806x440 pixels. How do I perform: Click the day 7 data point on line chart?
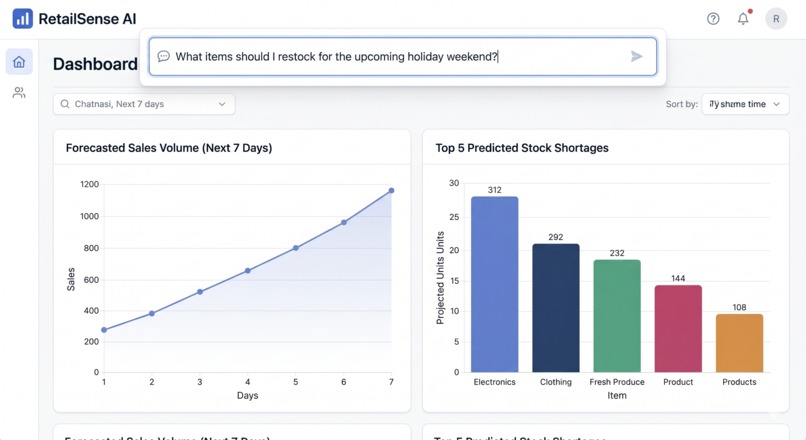coord(391,191)
